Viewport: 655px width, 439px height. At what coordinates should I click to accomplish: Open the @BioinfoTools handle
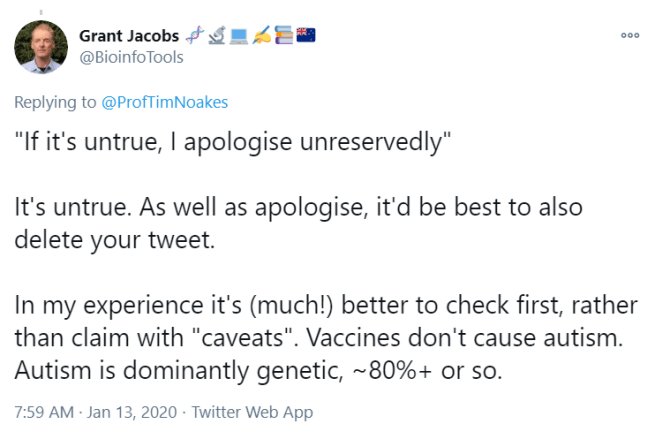(x=131, y=57)
